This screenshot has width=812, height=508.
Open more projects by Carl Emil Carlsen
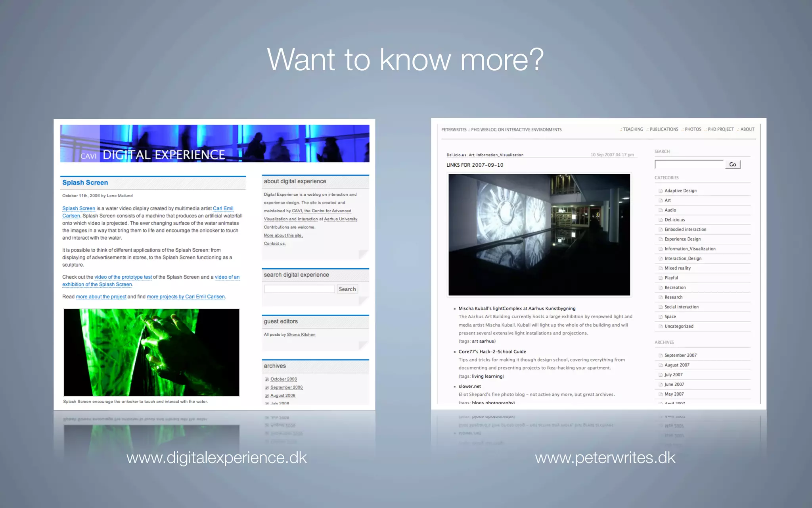186,296
